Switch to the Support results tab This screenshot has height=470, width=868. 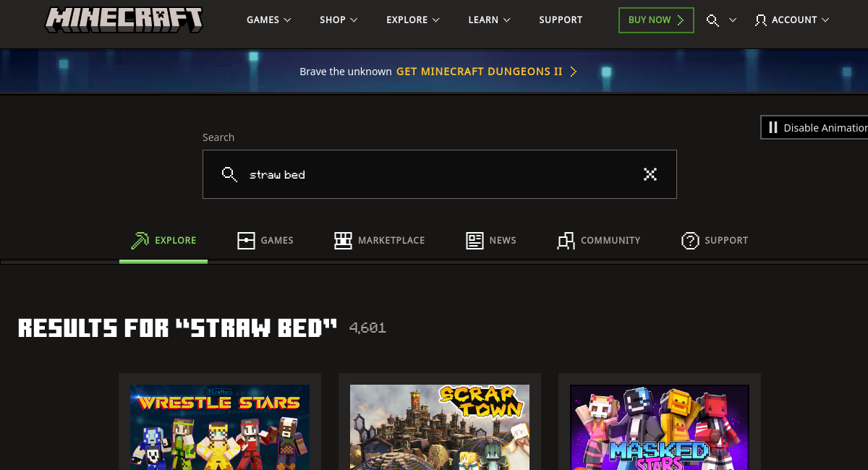click(x=715, y=241)
